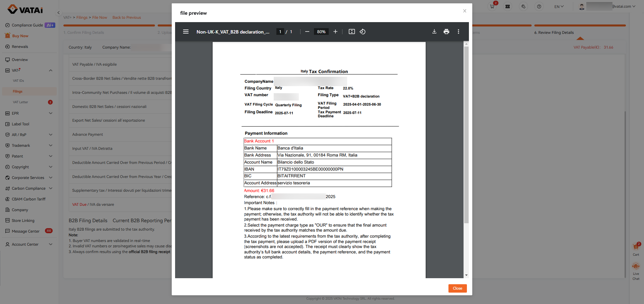Collapse the VAT sidebar section
Screen dimensions: 644x304
point(51,70)
